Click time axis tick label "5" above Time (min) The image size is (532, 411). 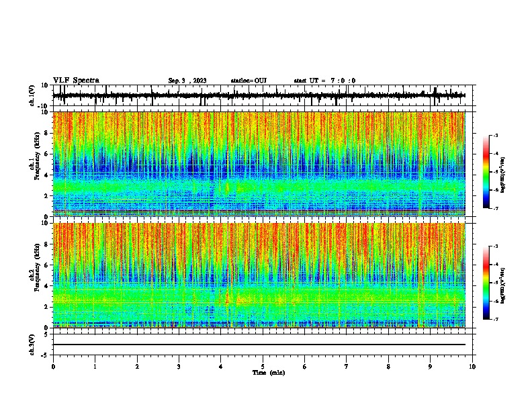point(263,367)
